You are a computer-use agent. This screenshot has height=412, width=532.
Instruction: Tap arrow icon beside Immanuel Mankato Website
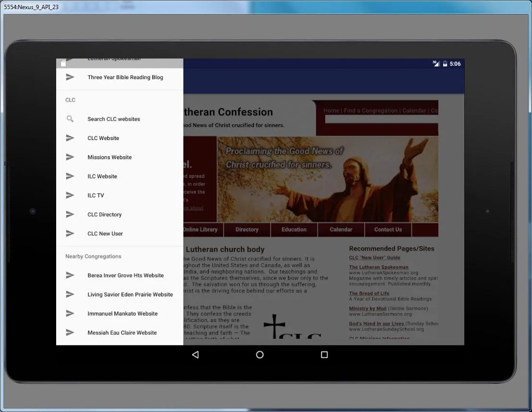point(70,313)
